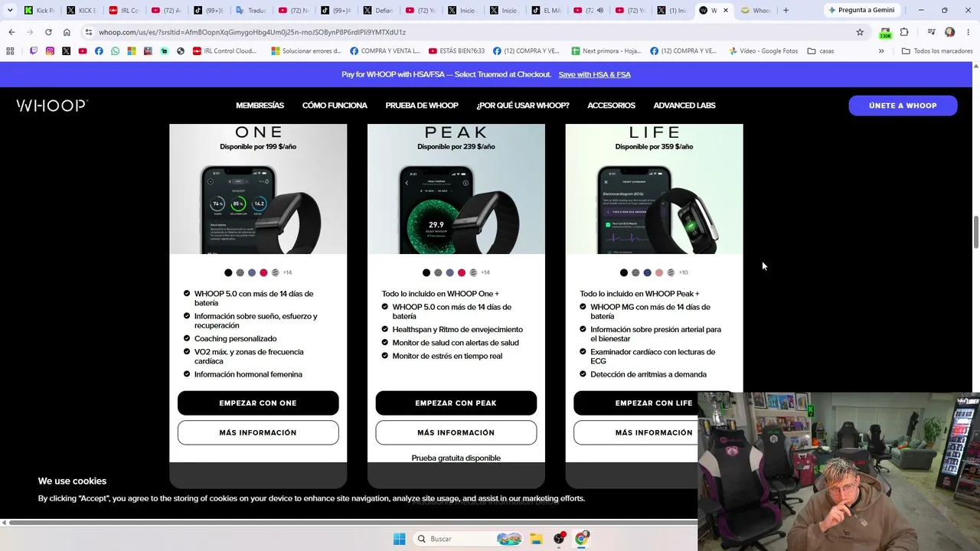Open the media controls icon in toolbar
The width and height of the screenshot is (980, 551).
(x=931, y=32)
